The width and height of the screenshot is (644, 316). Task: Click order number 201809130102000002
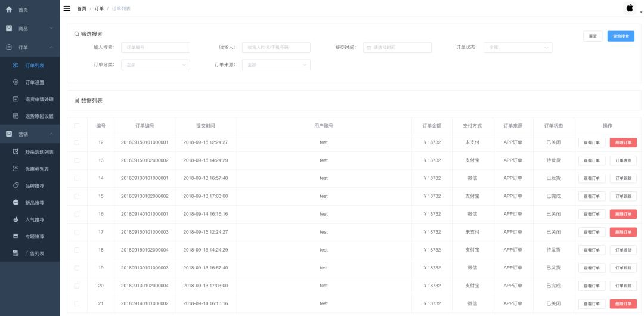(144, 196)
